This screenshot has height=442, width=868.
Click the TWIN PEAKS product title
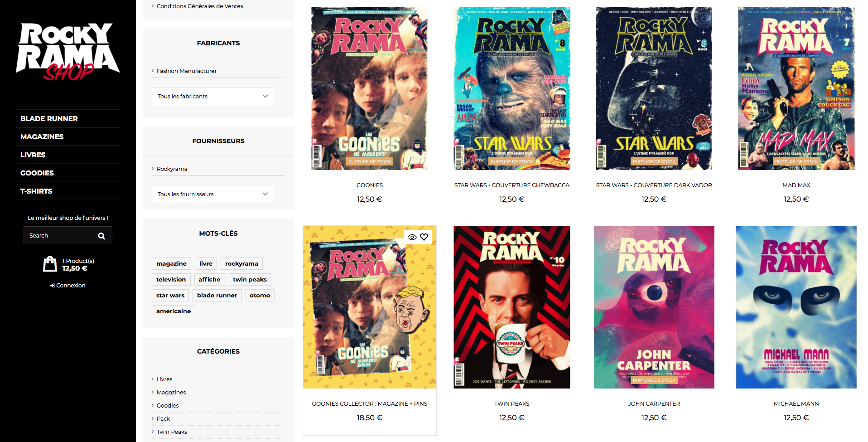[x=512, y=403]
